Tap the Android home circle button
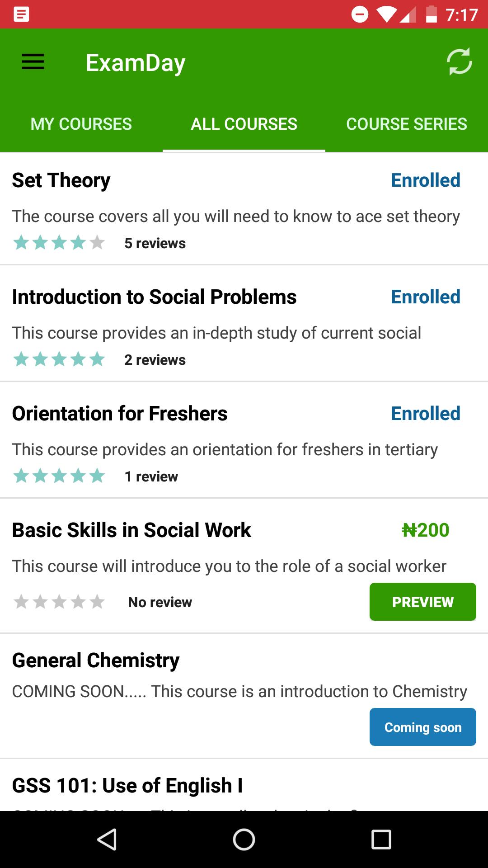The width and height of the screenshot is (488, 868). pyautogui.click(x=244, y=840)
